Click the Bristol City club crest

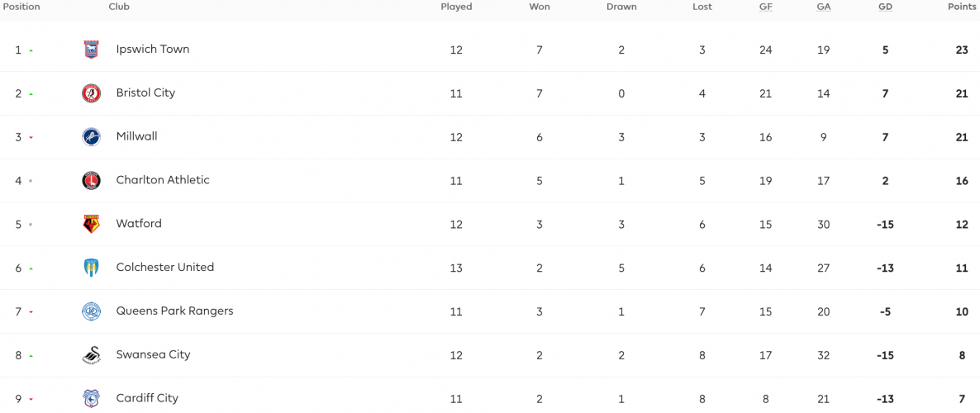pyautogui.click(x=91, y=93)
